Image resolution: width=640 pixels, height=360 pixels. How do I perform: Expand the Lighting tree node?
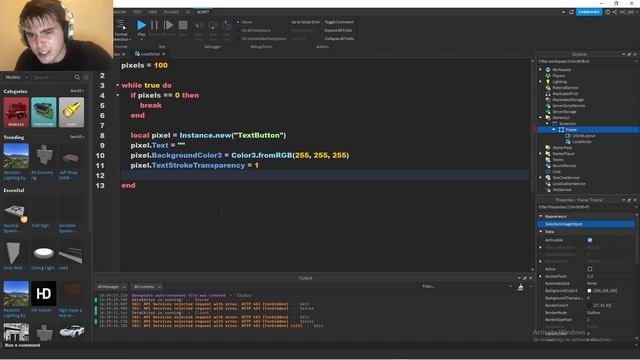click(x=541, y=82)
